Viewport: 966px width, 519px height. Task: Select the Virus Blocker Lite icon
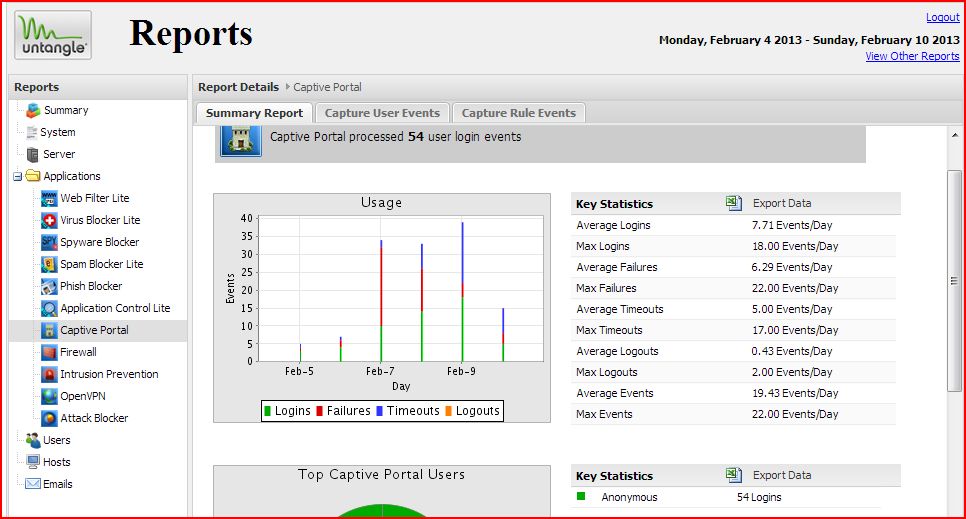click(x=50, y=220)
